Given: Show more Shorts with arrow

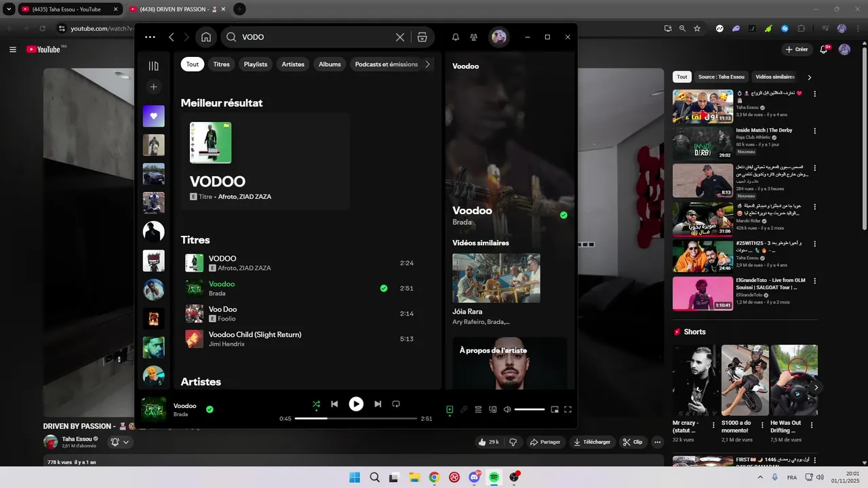Looking at the screenshot, I should click(x=816, y=387).
